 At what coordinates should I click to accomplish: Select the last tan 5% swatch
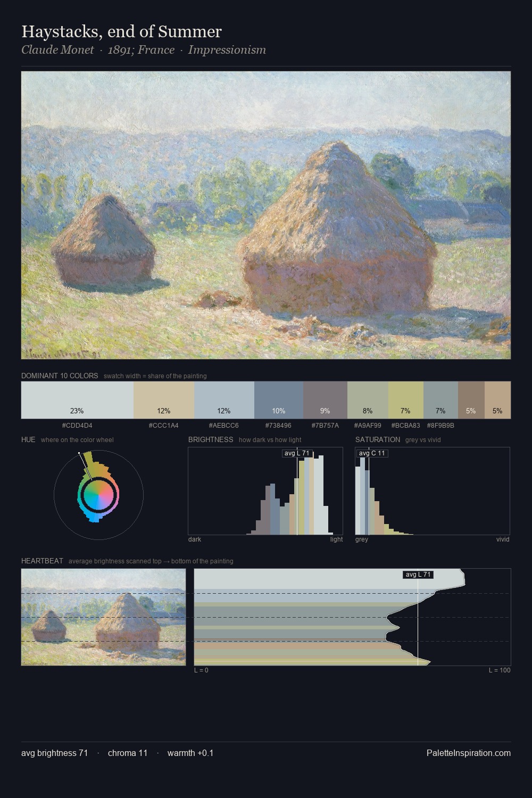pyautogui.click(x=497, y=400)
